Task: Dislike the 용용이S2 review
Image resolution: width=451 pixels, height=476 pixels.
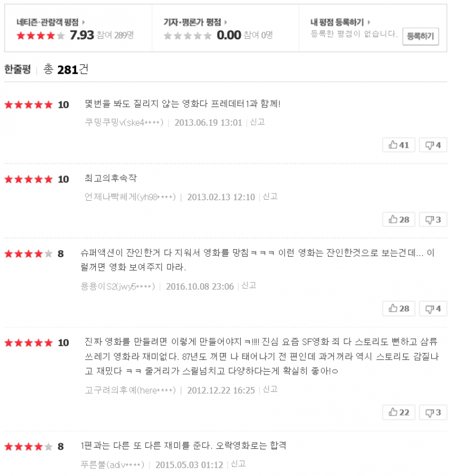Action: pos(433,308)
